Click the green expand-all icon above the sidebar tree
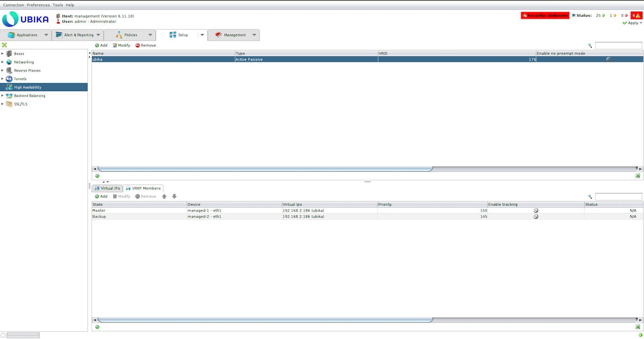The height and width of the screenshot is (339, 644). (x=4, y=45)
